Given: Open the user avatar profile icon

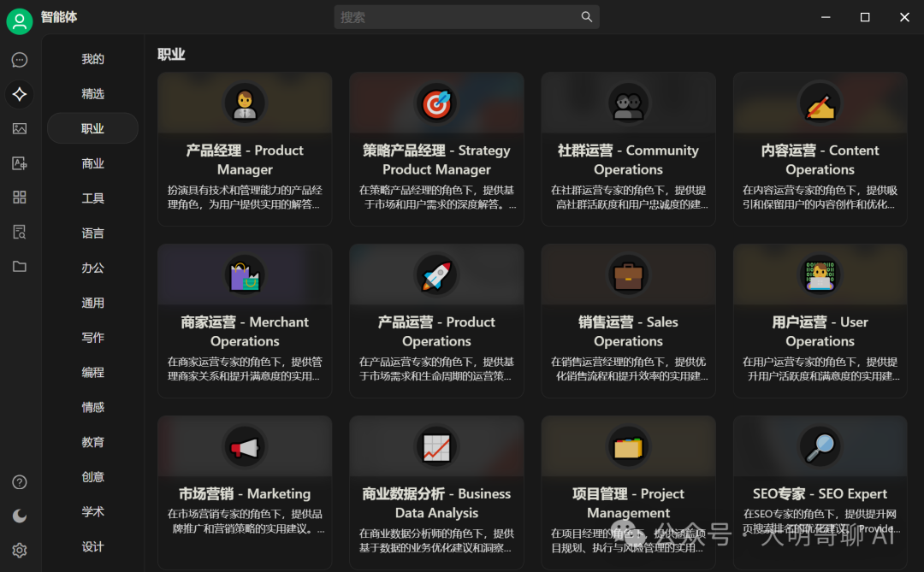Looking at the screenshot, I should pyautogui.click(x=20, y=21).
